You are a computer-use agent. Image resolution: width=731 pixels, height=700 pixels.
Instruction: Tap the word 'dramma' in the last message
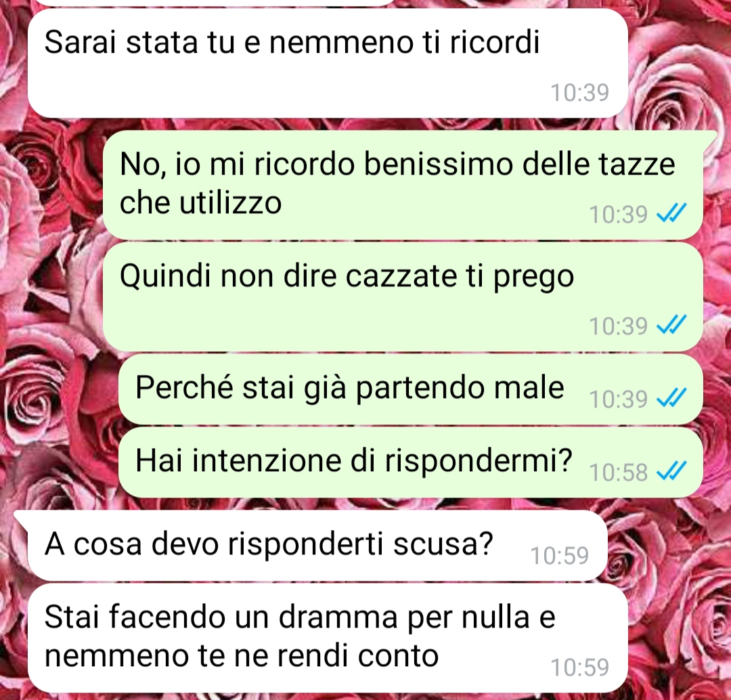pyautogui.click(x=338, y=617)
